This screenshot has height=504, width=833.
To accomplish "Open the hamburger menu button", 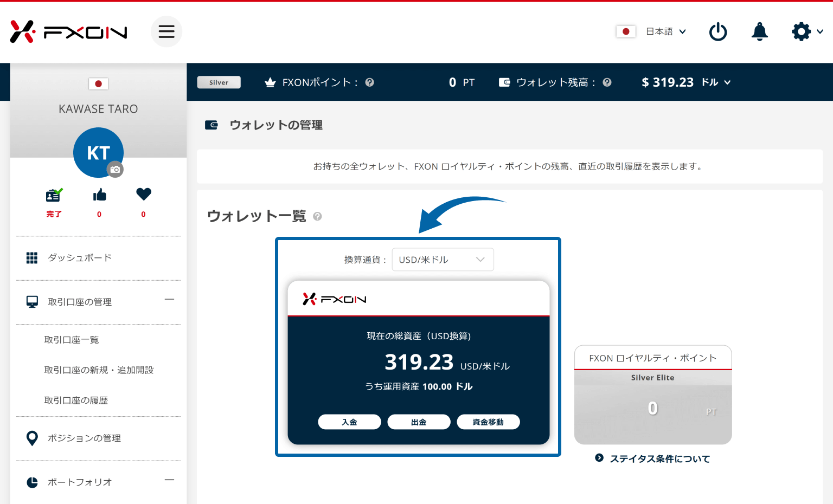I will pos(166,31).
